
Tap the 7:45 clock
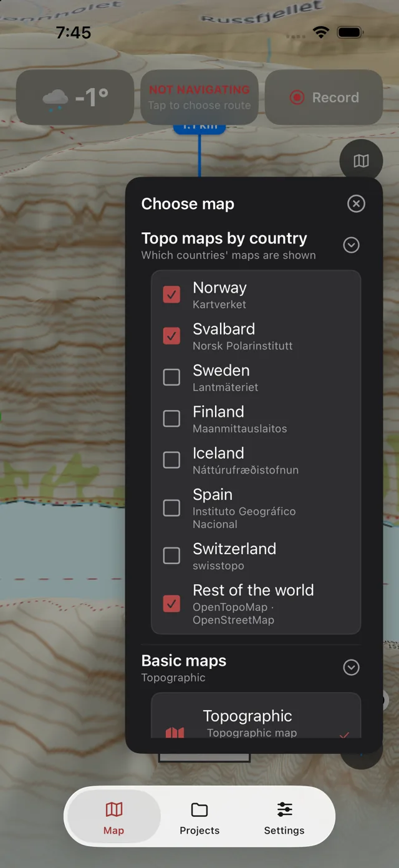point(74,32)
